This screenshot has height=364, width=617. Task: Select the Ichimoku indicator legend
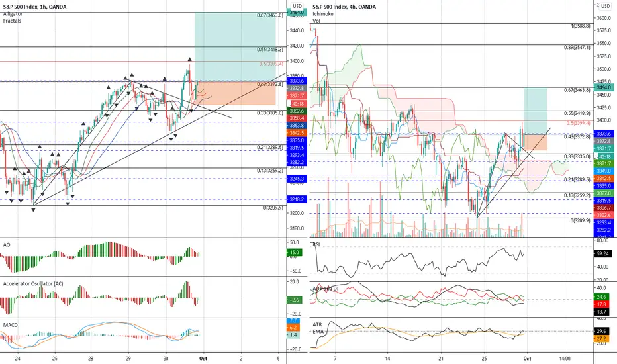323,14
